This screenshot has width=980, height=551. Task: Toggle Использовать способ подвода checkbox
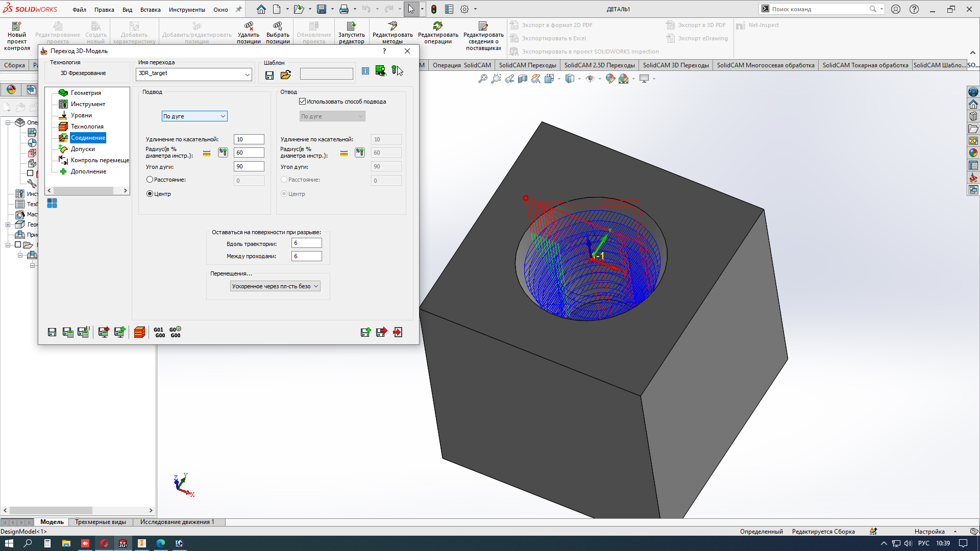click(x=303, y=102)
